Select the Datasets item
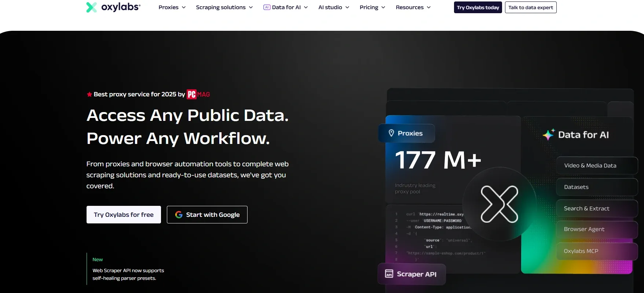The height and width of the screenshot is (293, 644). (x=597, y=187)
